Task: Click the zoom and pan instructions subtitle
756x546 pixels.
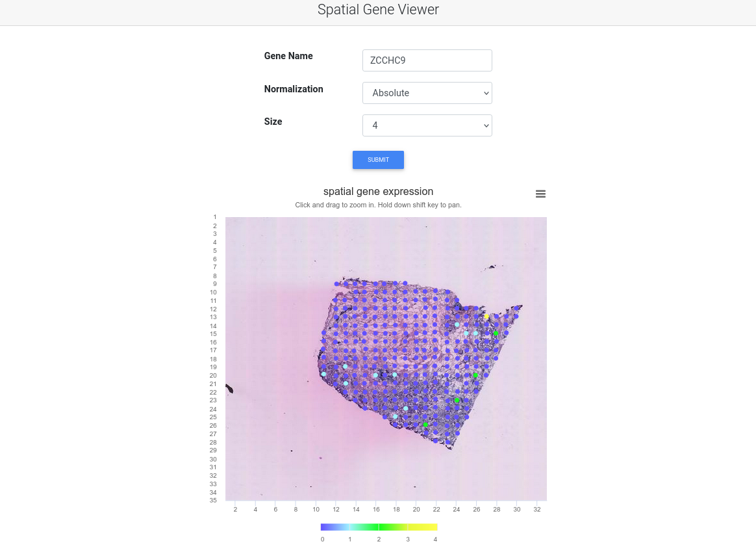Action: pyautogui.click(x=378, y=205)
